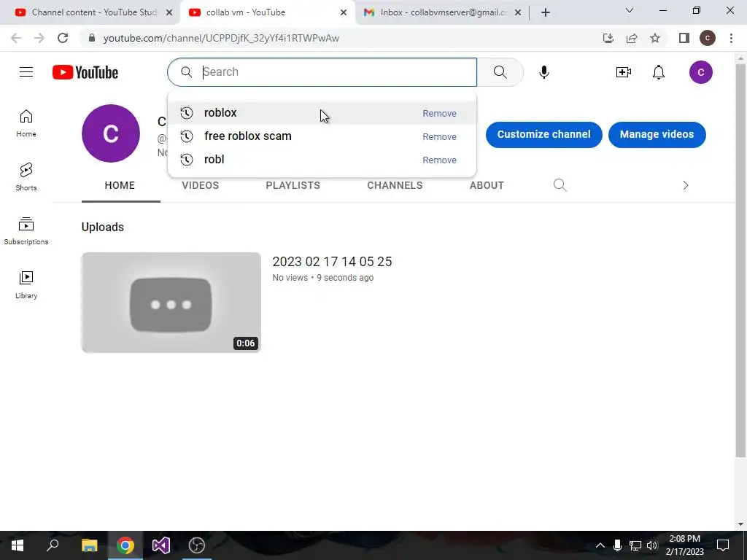Click the taskbar microphone tray icon
This screenshot has width=747, height=560.
coord(617,545)
